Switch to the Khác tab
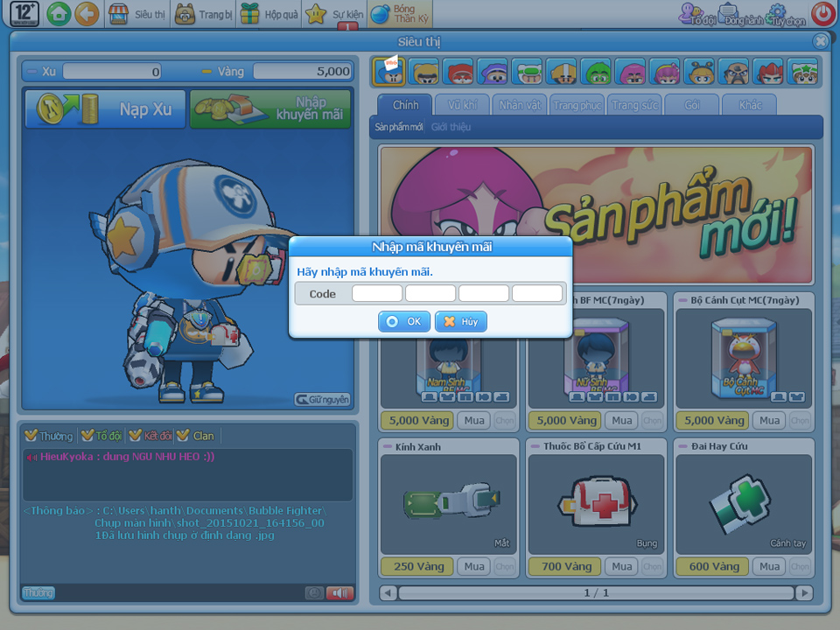The width and height of the screenshot is (840, 630). [x=750, y=105]
